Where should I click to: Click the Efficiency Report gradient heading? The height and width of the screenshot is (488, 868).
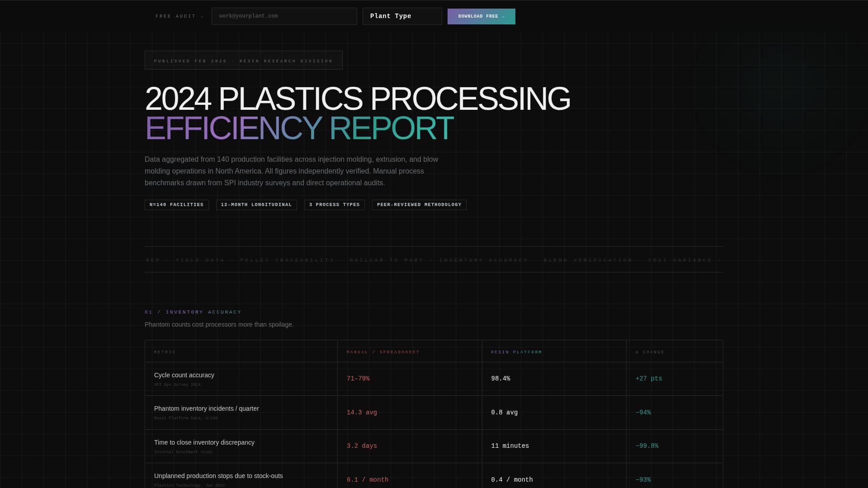[299, 128]
